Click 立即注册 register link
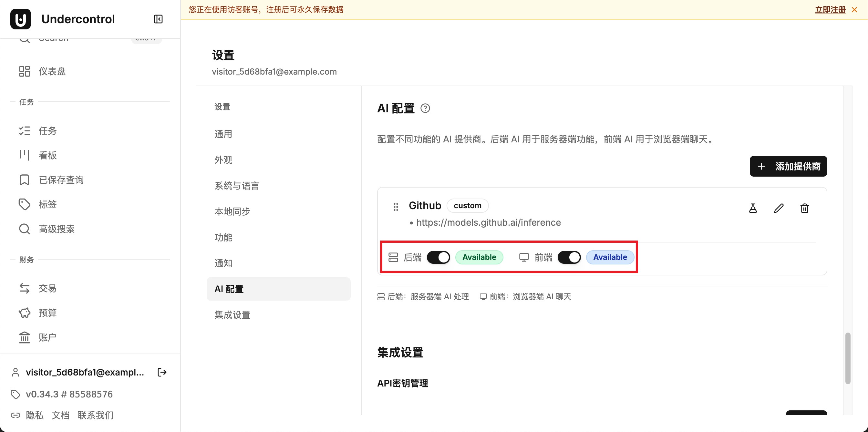Screen dimensions: 868x432 click(830, 10)
